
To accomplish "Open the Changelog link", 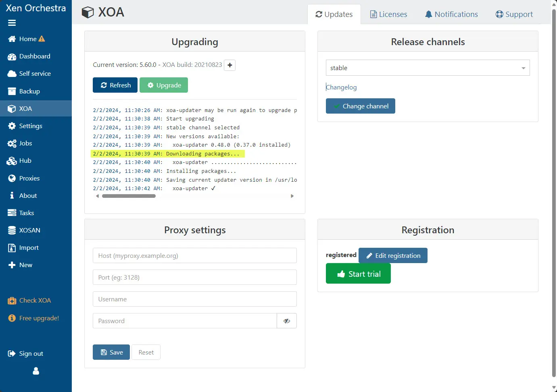I will (342, 87).
